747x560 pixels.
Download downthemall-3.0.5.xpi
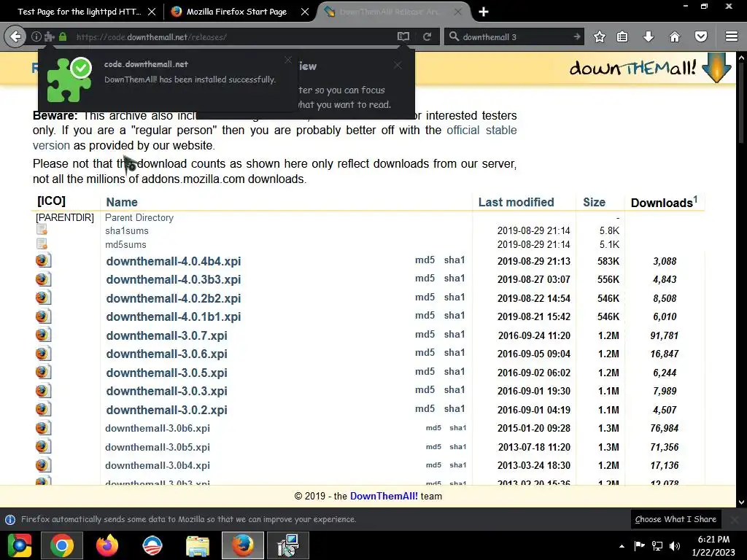[167, 373]
